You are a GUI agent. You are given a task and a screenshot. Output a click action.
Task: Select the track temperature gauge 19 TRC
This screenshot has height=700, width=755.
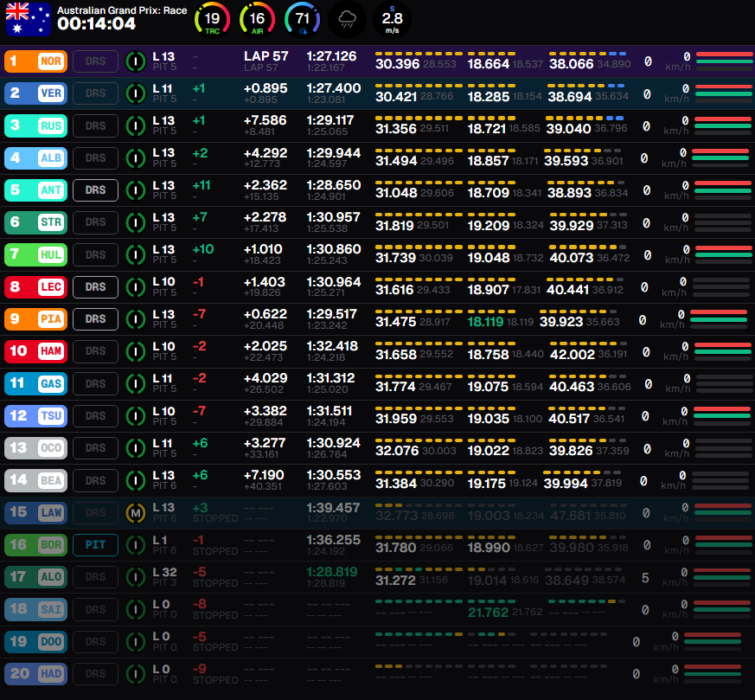[x=212, y=19]
